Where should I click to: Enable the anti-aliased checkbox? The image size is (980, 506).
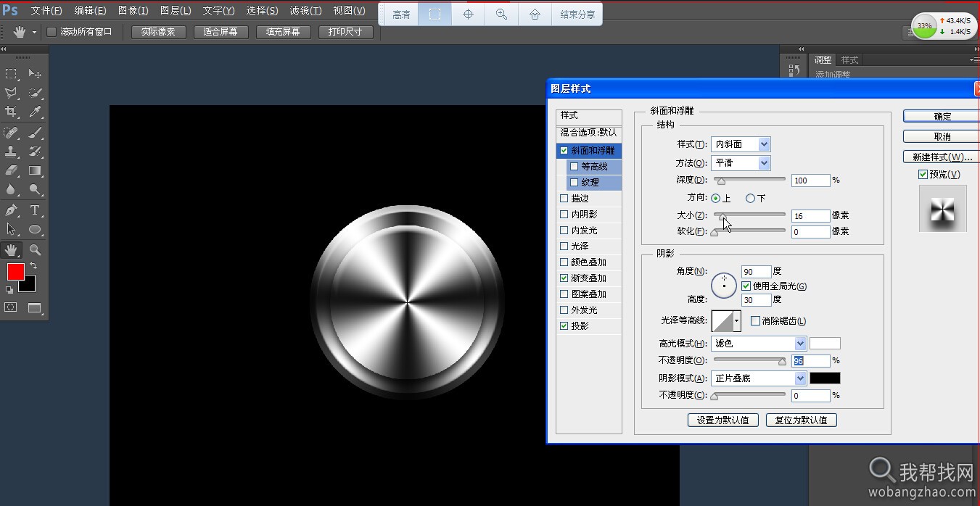pos(756,321)
